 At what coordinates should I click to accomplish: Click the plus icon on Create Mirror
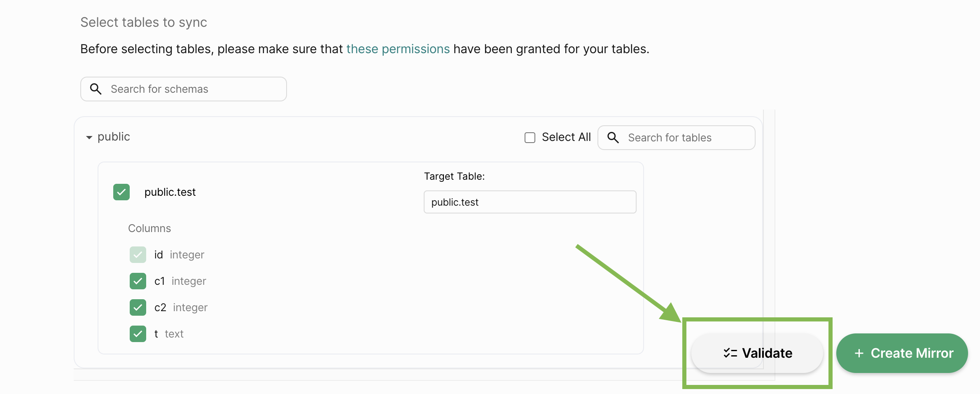tap(859, 353)
